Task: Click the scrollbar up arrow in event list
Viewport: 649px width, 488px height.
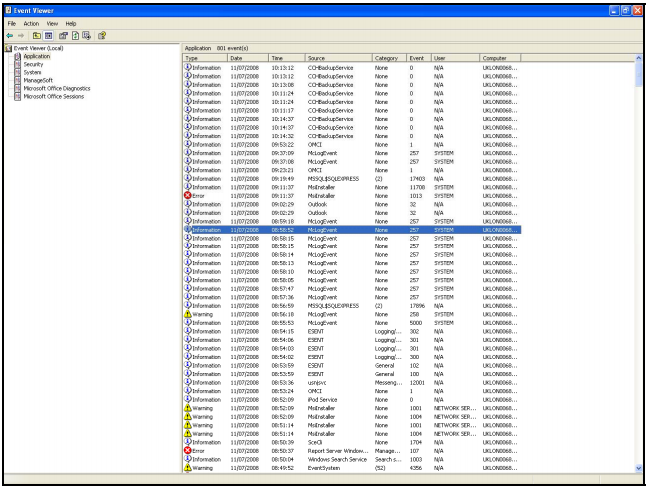Action: point(638,58)
